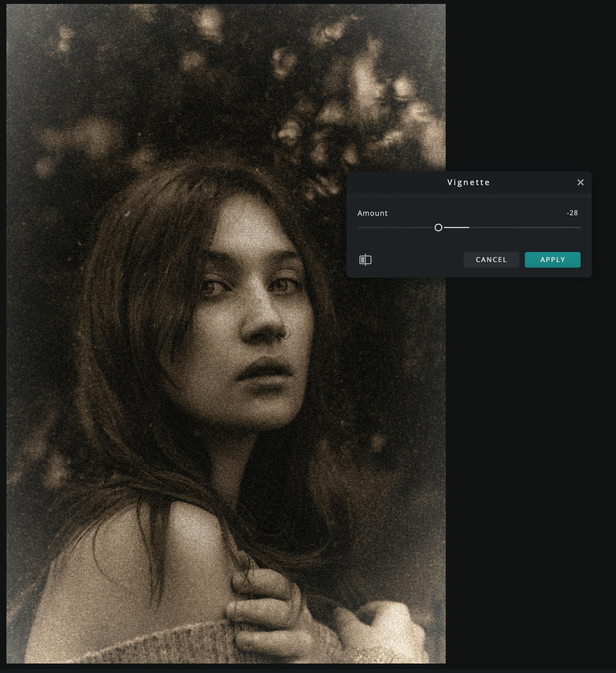616x673 pixels.
Task: Click the far left end of Amount slider track
Action: (x=358, y=228)
